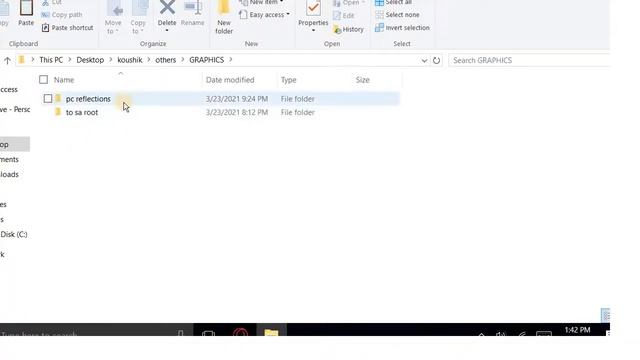
Task: Sort by the Type column
Action: (289, 80)
